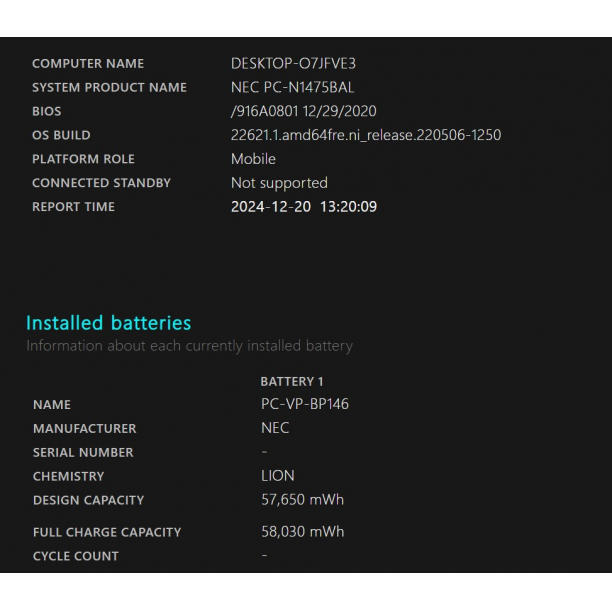612x612 pixels.
Task: Click the report time 2024-12-20 13:20:09
Action: [304, 206]
